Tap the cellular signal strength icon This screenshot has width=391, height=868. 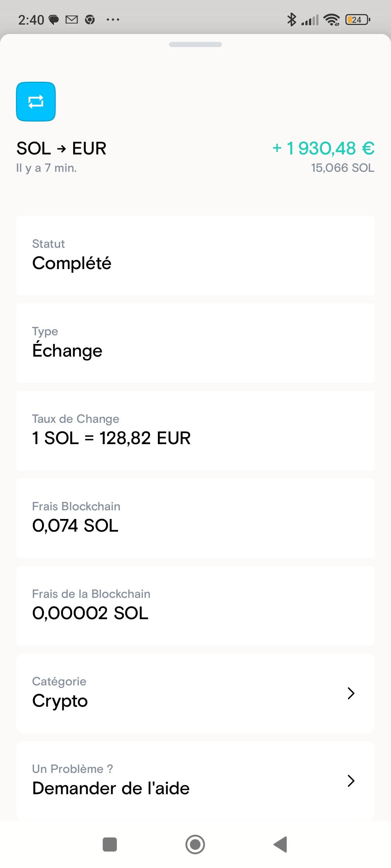(310, 20)
